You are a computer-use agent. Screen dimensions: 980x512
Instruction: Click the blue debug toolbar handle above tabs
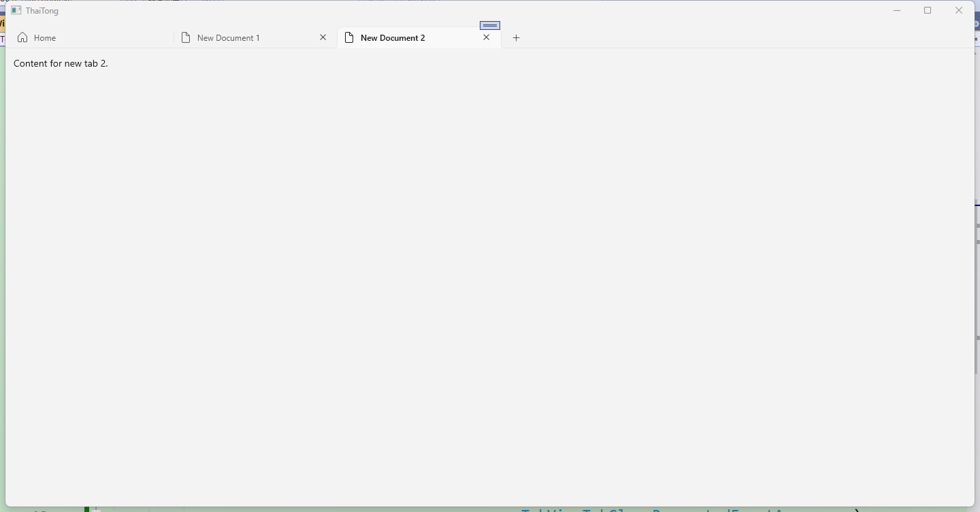[490, 25]
